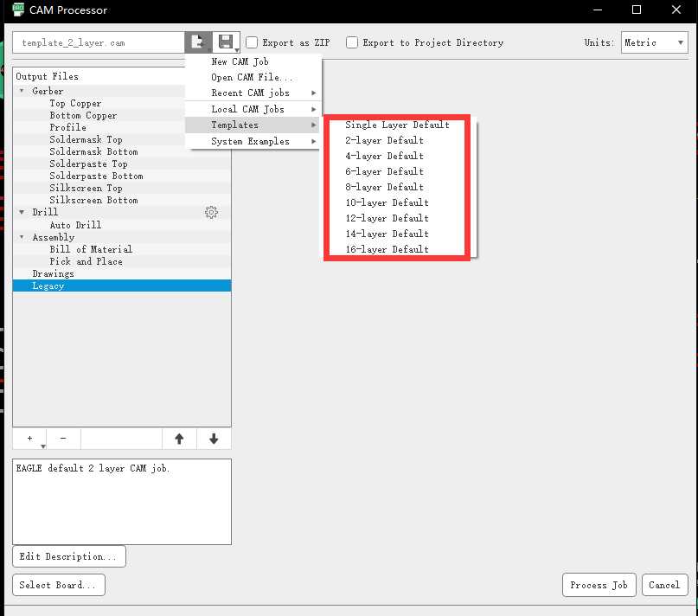Screen dimensions: 698x616
Task: Select Soldermask Bottom output
Action: pos(93,152)
